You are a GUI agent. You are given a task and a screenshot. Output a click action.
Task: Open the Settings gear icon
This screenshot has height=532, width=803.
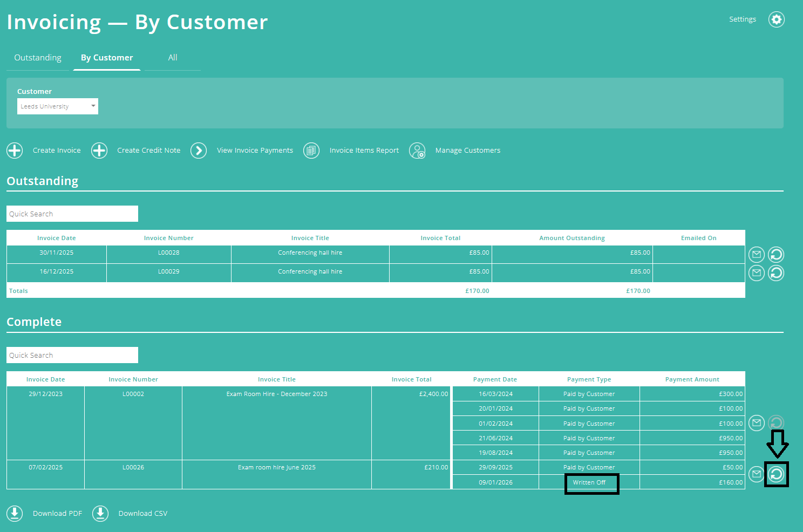(x=777, y=19)
